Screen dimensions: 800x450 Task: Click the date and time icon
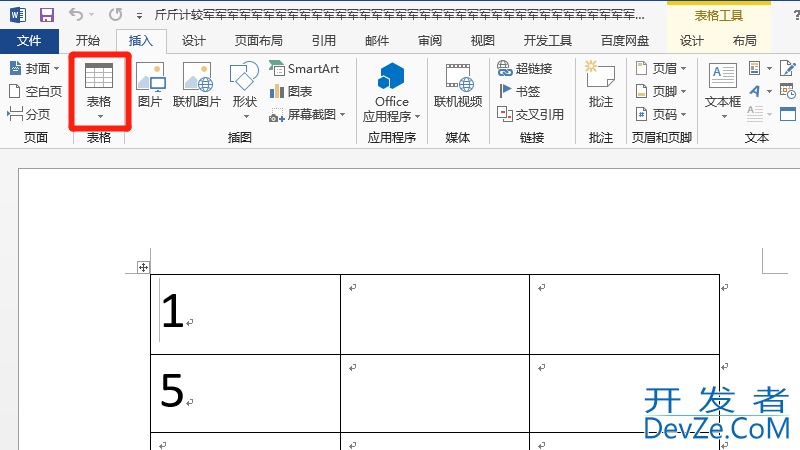point(788,91)
